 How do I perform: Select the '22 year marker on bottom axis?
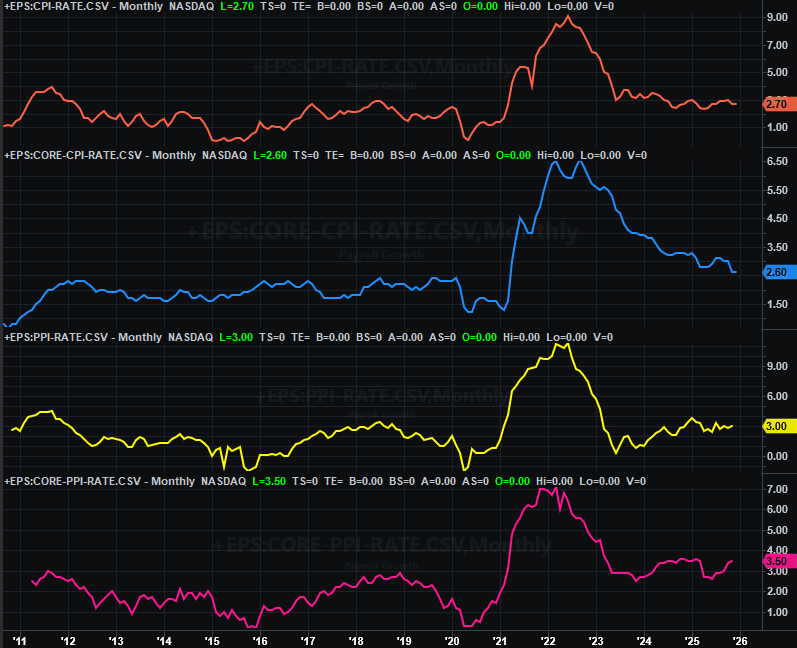(548, 639)
